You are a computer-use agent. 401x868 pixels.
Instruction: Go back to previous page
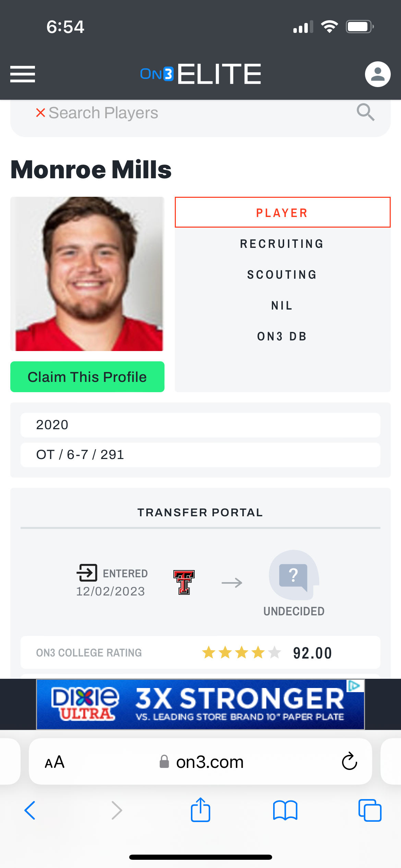(30, 810)
